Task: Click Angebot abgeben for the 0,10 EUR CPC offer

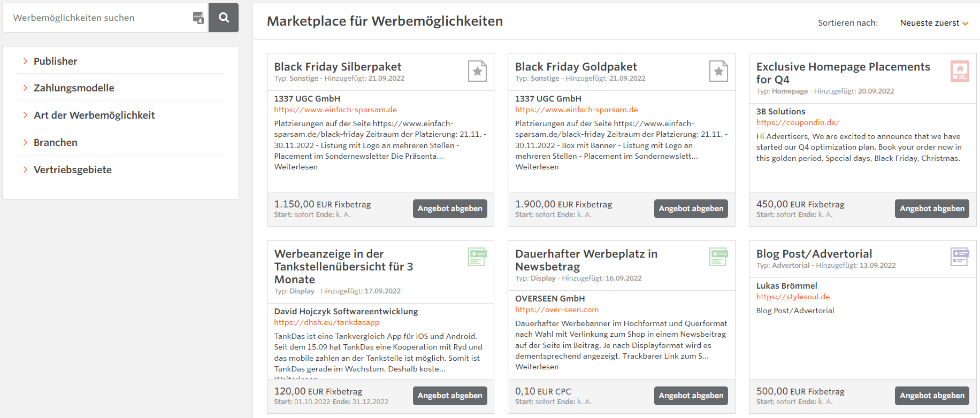Action: (691, 396)
